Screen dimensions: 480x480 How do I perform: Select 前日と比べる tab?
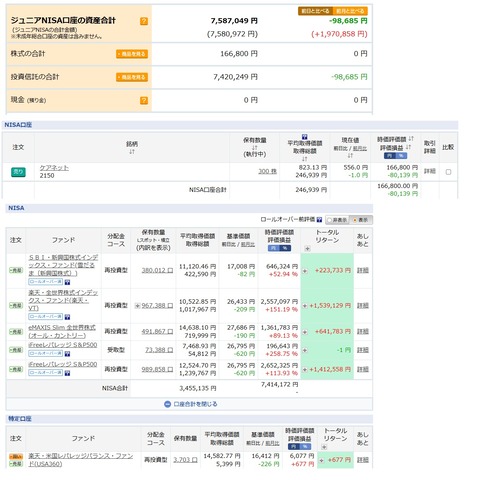point(315,11)
